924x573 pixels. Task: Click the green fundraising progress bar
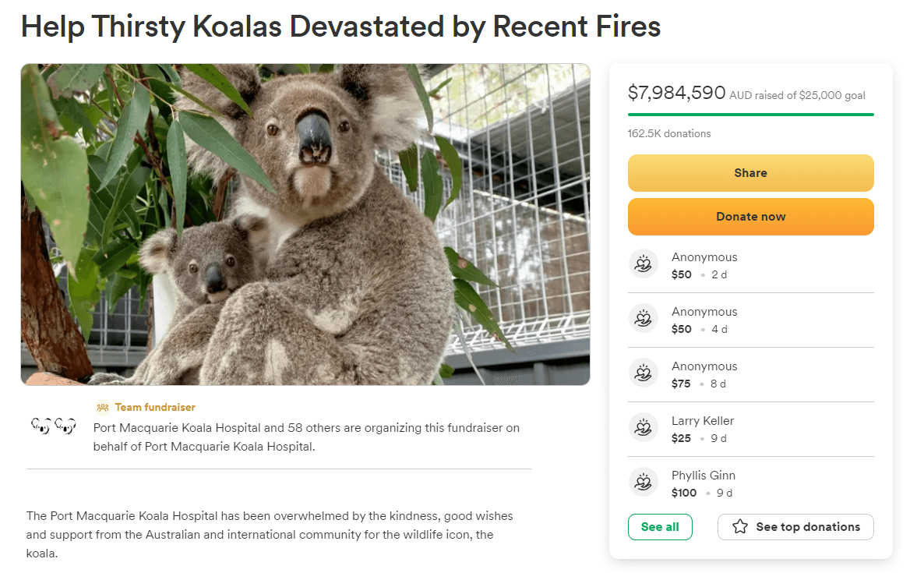pyautogui.click(x=750, y=115)
